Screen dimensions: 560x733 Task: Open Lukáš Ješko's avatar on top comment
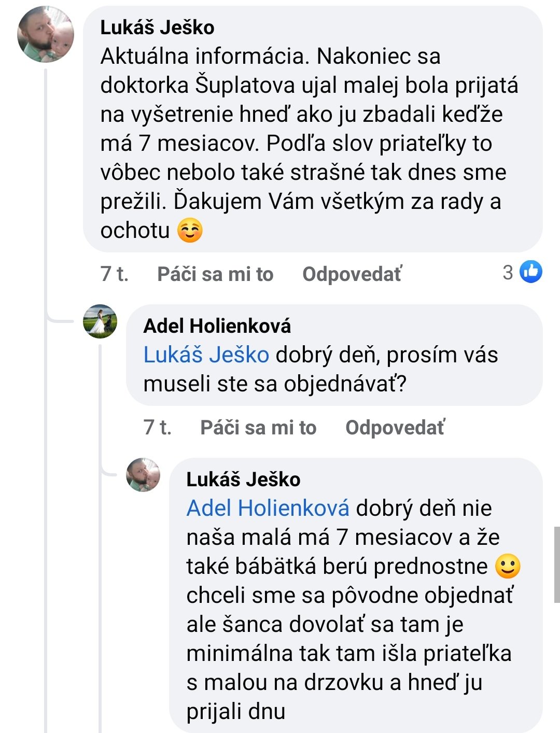pos(46,35)
